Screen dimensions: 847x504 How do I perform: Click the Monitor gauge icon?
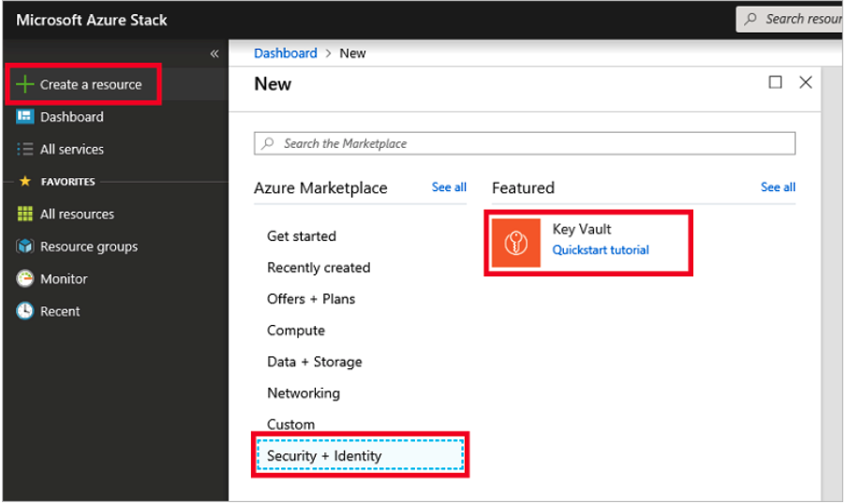point(25,279)
